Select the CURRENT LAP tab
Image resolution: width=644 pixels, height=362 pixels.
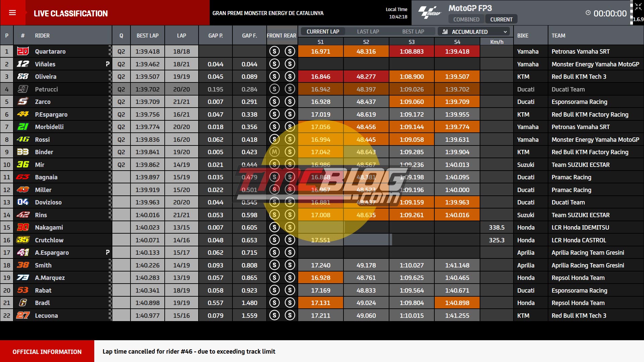(x=323, y=32)
